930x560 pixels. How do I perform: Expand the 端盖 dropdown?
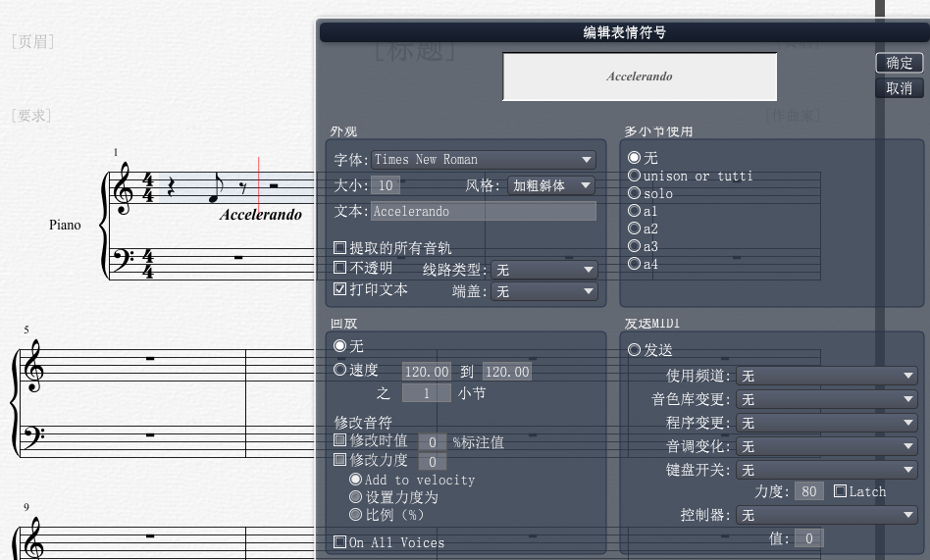tap(543, 291)
